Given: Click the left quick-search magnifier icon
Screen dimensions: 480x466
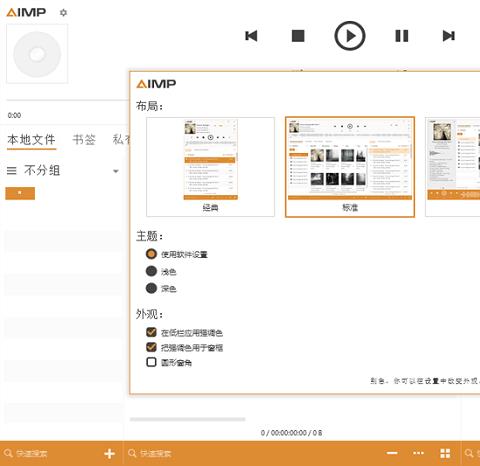Looking at the screenshot, I should click(9, 453).
